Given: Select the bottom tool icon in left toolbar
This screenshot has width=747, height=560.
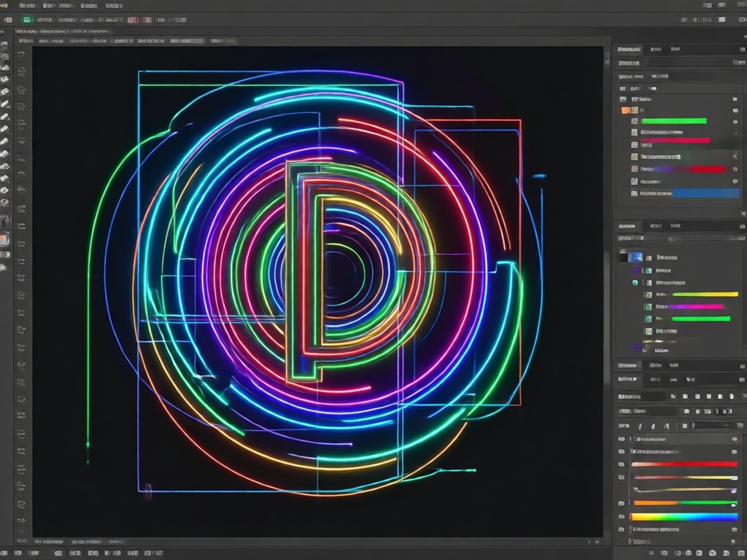Looking at the screenshot, I should click(x=4, y=267).
